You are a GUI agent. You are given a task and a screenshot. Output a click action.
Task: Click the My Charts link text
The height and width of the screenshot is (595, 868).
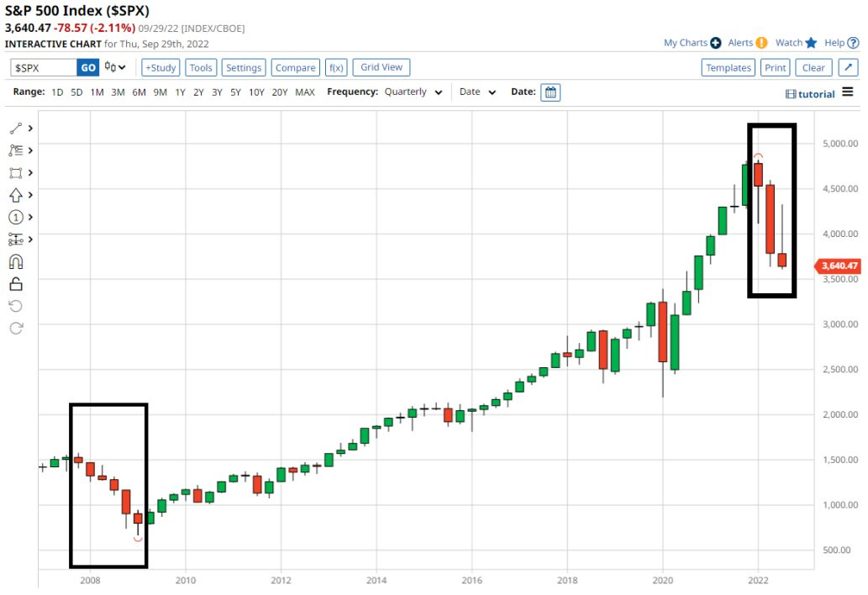pos(686,43)
